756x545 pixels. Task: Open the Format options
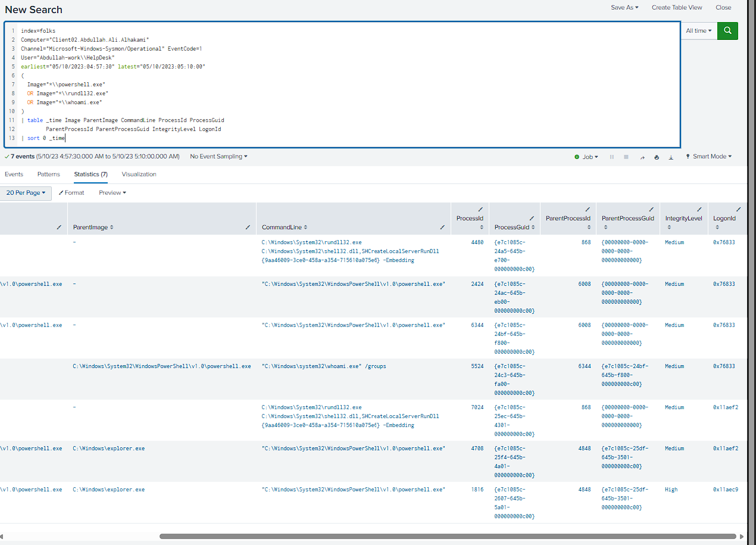pyautogui.click(x=71, y=193)
